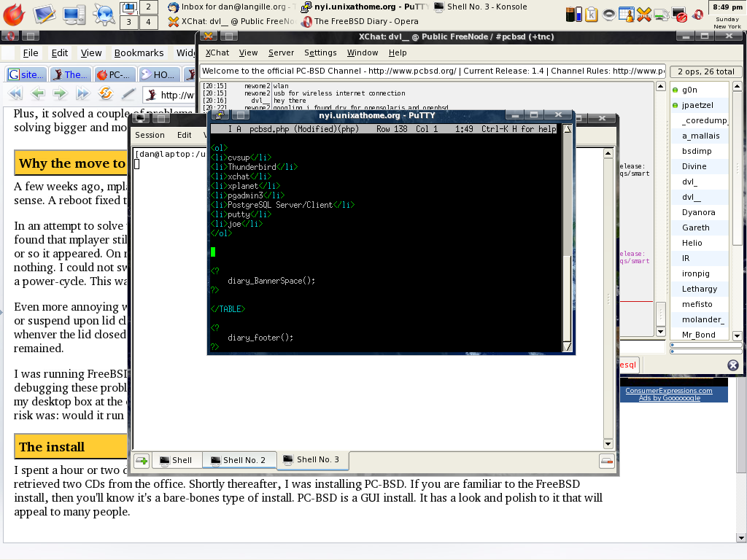The height and width of the screenshot is (560, 747).
Task: Open Opera's Bookmarks menu
Action: (x=139, y=52)
